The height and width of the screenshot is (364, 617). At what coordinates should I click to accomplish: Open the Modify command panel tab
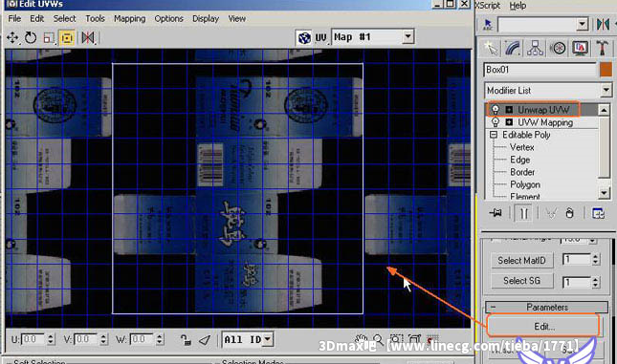pos(513,48)
